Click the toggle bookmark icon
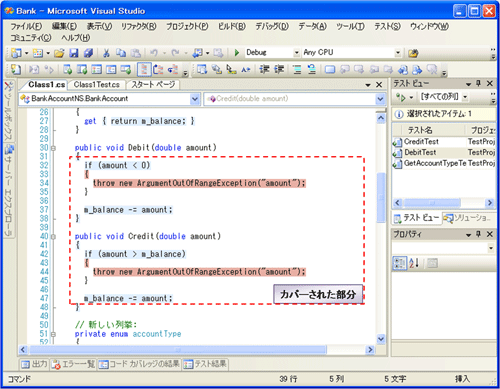The width and height of the screenshot is (500, 389). (330, 69)
